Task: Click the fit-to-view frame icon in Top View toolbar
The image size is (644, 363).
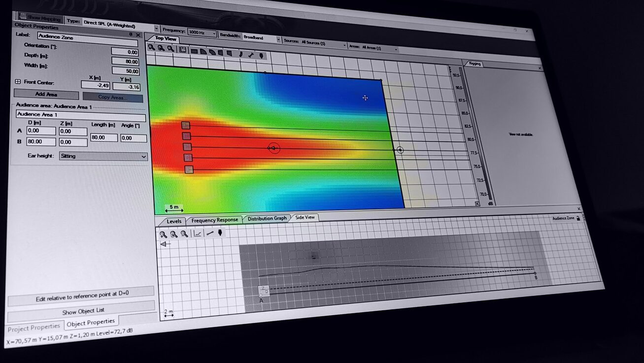Action: coord(183,50)
